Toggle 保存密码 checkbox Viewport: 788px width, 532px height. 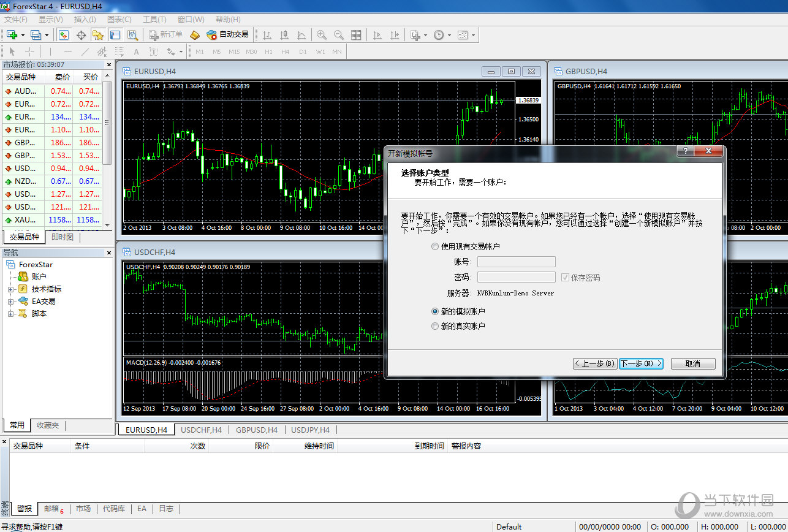565,277
